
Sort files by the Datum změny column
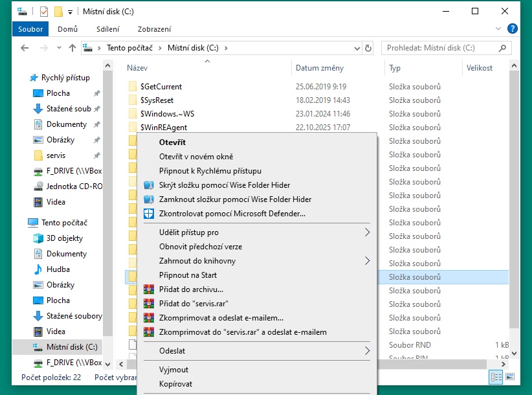pos(320,68)
